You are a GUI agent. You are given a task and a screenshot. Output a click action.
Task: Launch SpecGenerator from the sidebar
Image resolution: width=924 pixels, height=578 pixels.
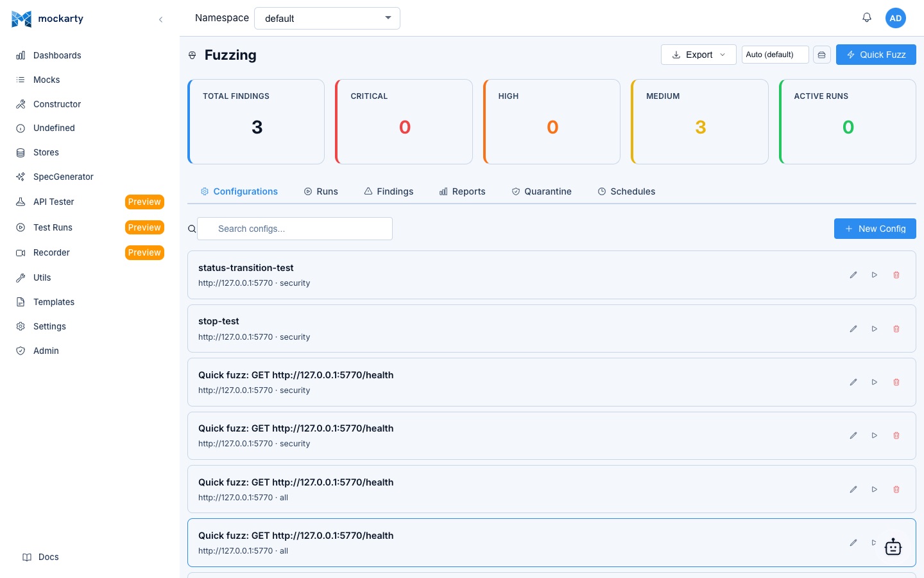tap(63, 177)
